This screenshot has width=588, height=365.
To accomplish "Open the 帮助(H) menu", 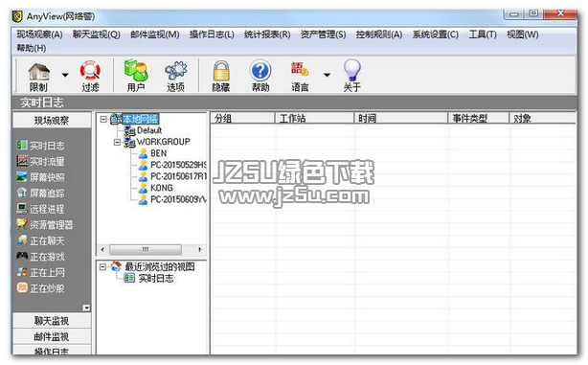I will [32, 48].
